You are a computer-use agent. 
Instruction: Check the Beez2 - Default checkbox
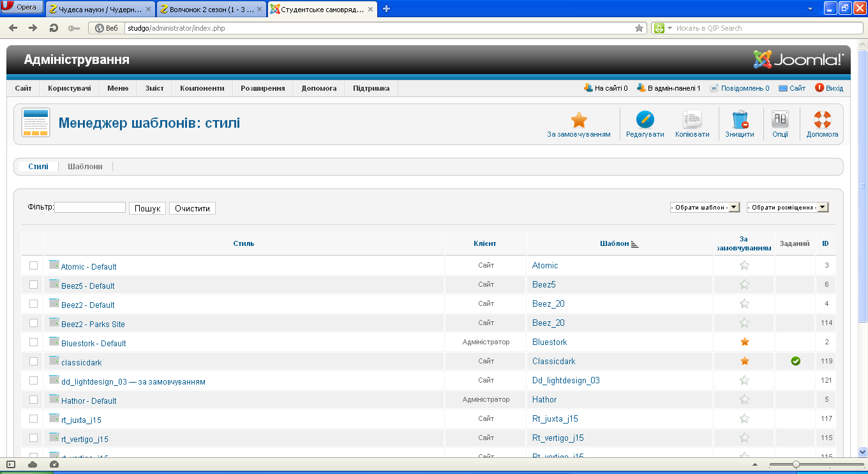click(34, 303)
